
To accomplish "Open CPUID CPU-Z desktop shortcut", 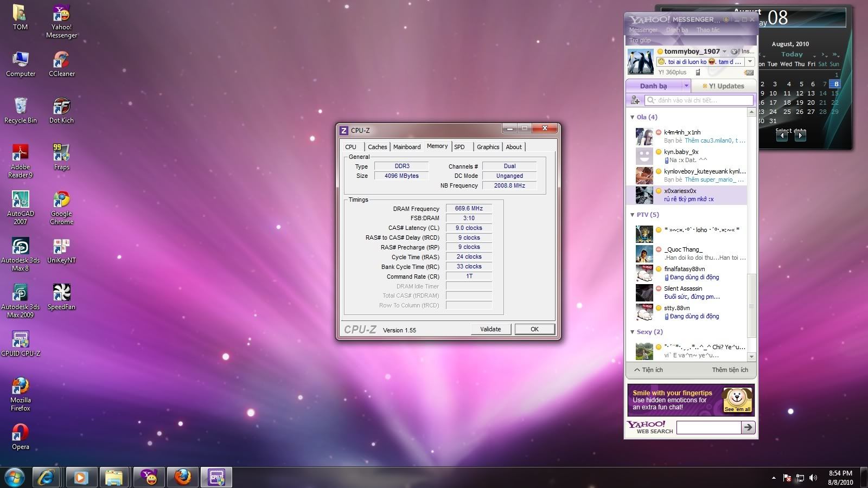I will [x=21, y=344].
